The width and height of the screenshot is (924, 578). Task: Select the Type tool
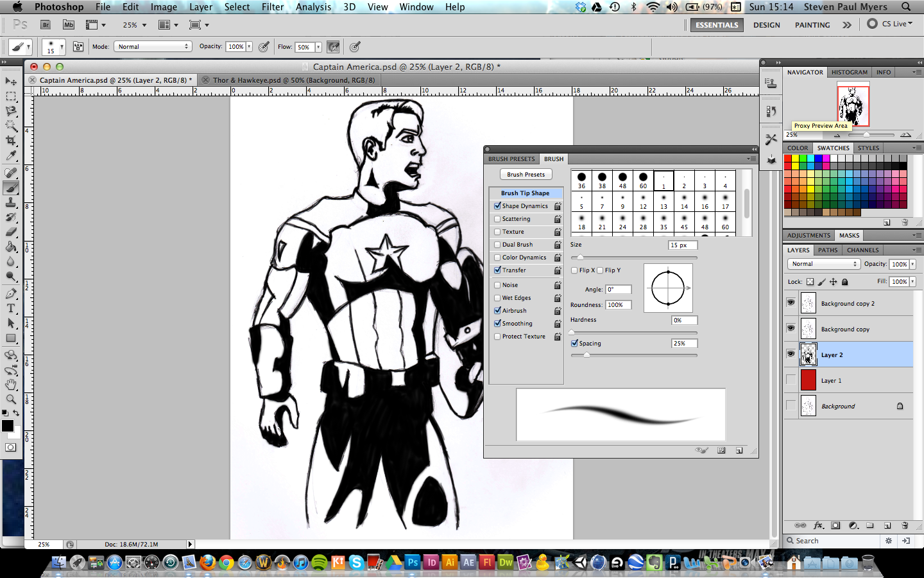coord(11,309)
